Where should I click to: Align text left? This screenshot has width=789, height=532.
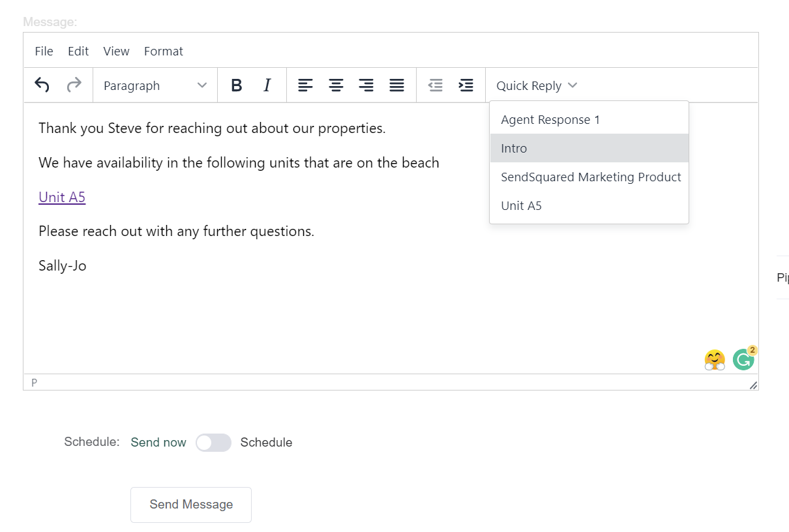pyautogui.click(x=305, y=85)
